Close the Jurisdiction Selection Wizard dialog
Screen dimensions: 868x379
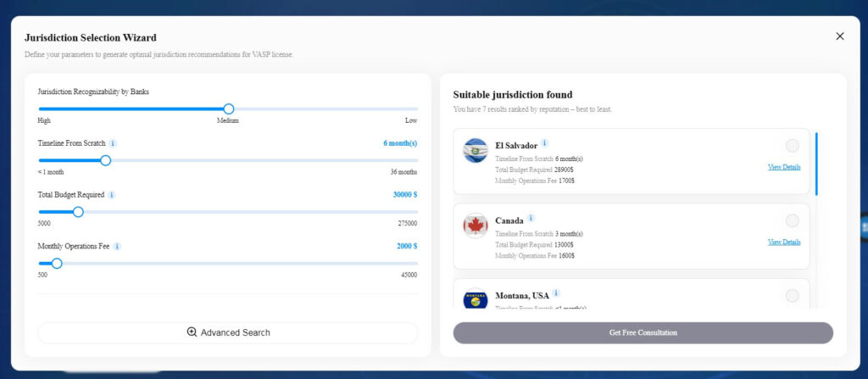coord(840,36)
